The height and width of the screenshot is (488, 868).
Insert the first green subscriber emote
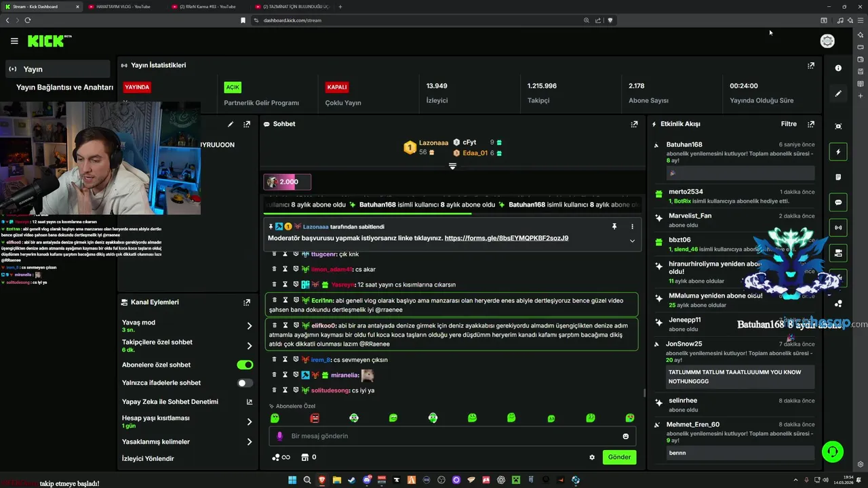coord(275,418)
